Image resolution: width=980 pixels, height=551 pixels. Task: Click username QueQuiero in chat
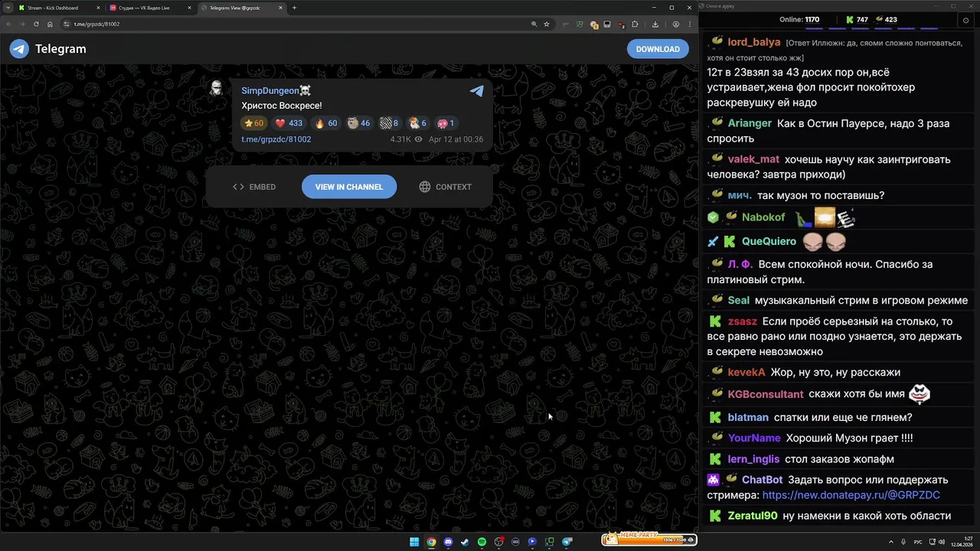(769, 241)
